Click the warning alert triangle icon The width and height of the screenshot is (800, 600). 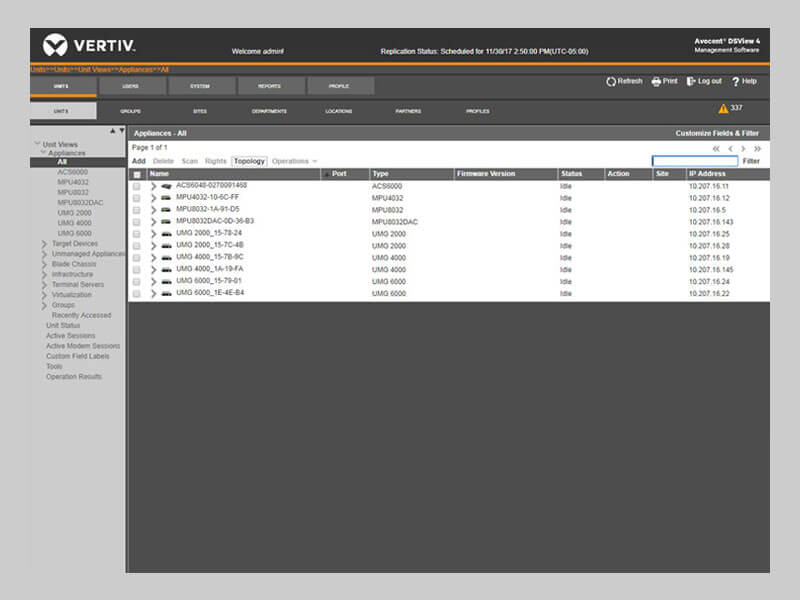click(723, 108)
